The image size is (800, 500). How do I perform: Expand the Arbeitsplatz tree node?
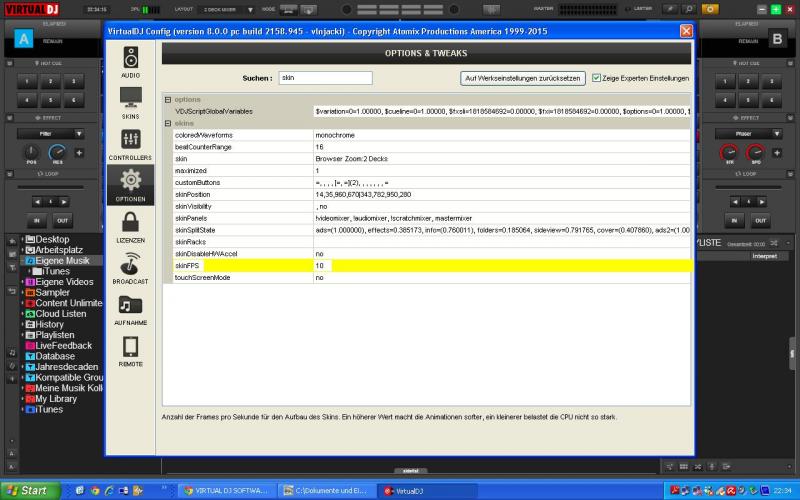click(22, 250)
